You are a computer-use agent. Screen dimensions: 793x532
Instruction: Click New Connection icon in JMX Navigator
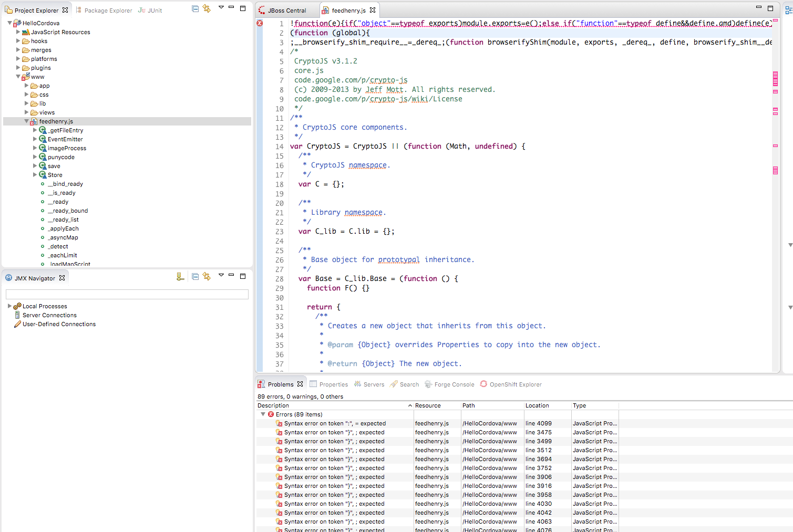click(180, 277)
